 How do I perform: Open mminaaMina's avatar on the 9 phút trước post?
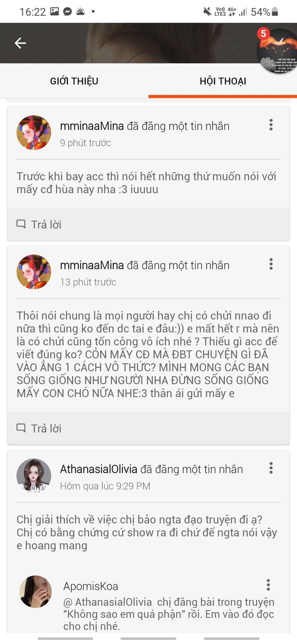pos(34,133)
